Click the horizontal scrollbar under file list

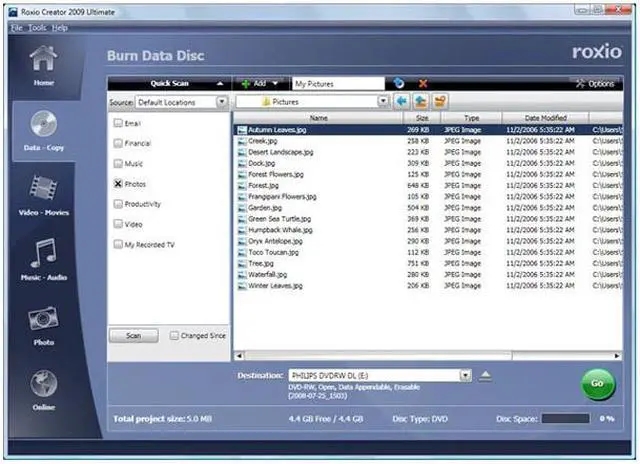click(410, 355)
